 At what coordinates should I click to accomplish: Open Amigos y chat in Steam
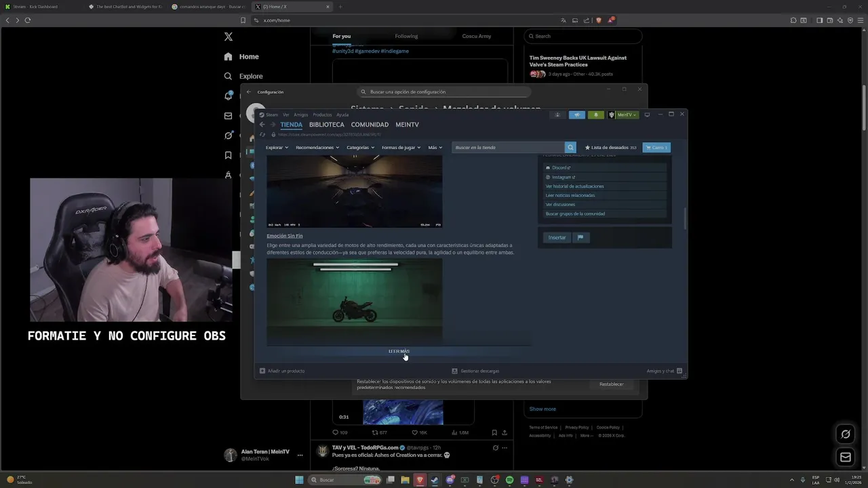click(x=665, y=371)
